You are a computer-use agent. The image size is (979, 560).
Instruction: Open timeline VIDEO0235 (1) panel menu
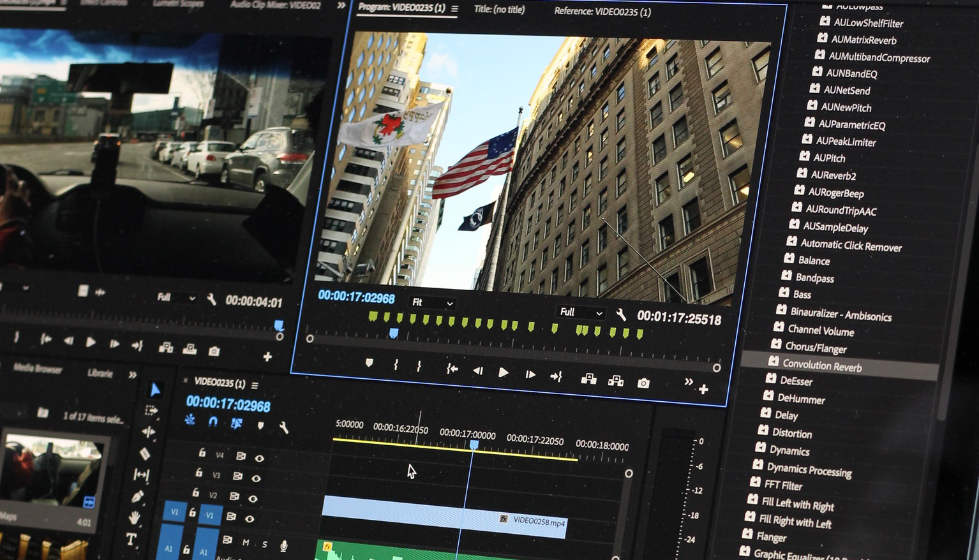click(x=255, y=385)
